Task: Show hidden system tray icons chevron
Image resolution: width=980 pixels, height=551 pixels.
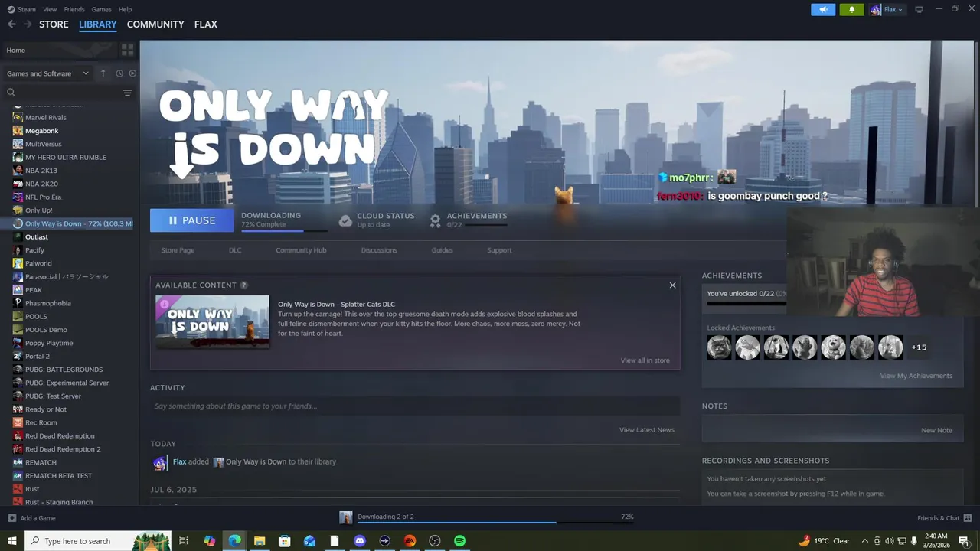Action: pos(865,541)
